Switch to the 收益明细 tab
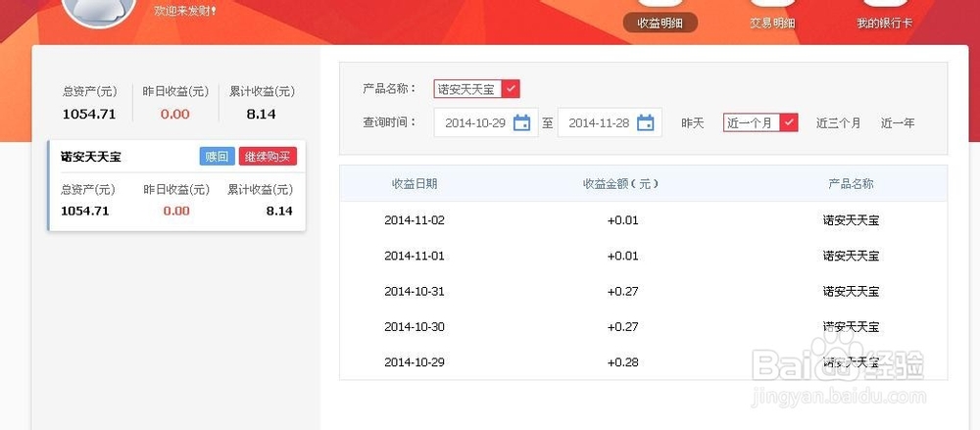This screenshot has width=980, height=430. (660, 24)
